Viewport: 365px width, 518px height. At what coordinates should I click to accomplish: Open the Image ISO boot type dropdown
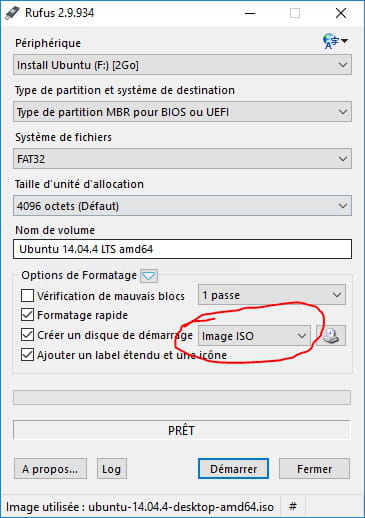click(x=255, y=336)
